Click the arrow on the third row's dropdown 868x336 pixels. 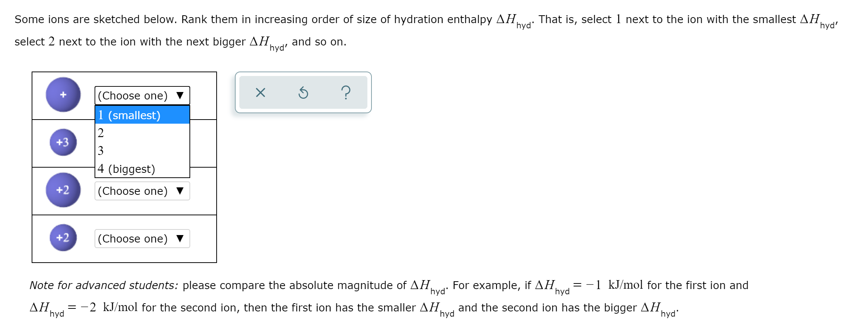(180, 191)
